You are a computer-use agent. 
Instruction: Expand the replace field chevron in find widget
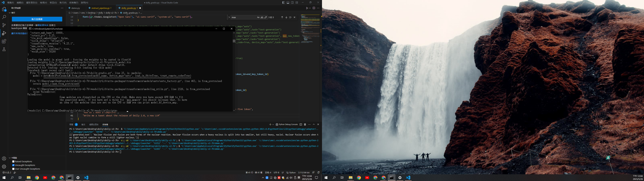coord(229,17)
